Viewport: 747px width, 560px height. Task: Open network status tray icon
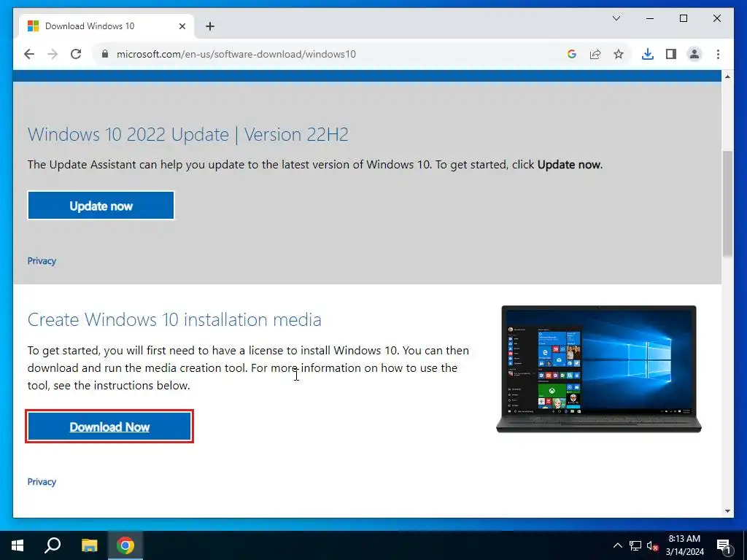(635, 545)
